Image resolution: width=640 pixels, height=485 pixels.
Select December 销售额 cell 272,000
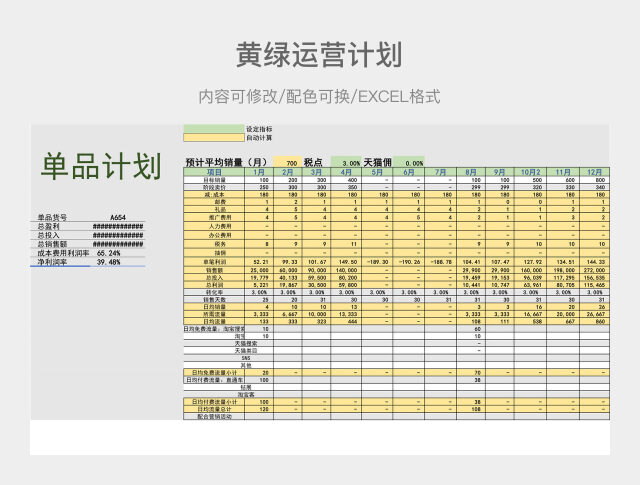click(x=594, y=270)
